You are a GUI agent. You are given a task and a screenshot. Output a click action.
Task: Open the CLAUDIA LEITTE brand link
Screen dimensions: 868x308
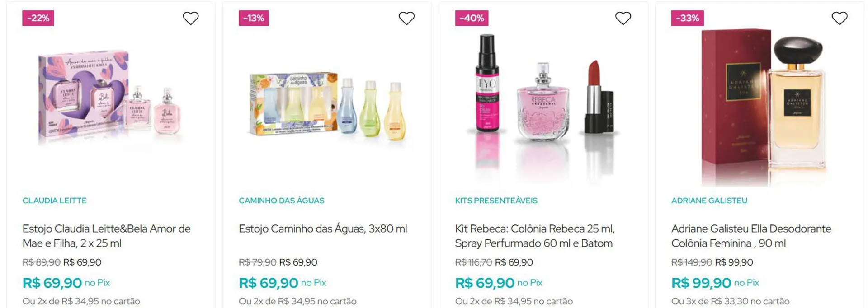tap(54, 201)
